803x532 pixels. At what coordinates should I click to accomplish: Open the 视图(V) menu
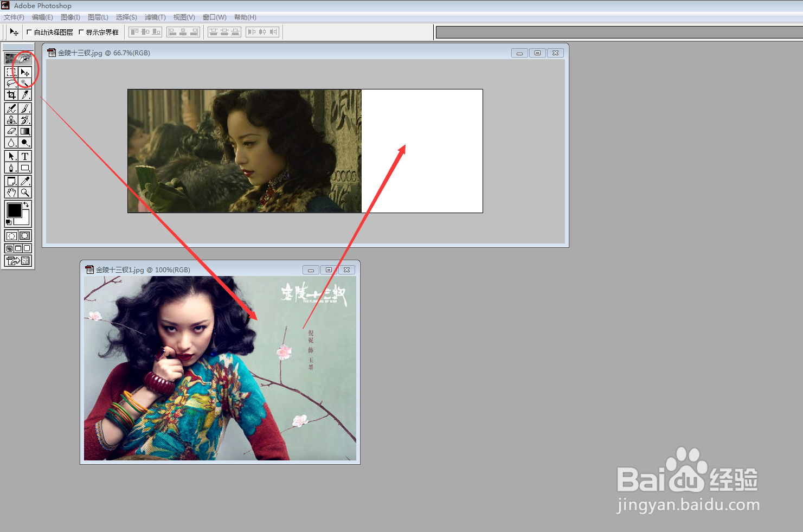pos(184,17)
